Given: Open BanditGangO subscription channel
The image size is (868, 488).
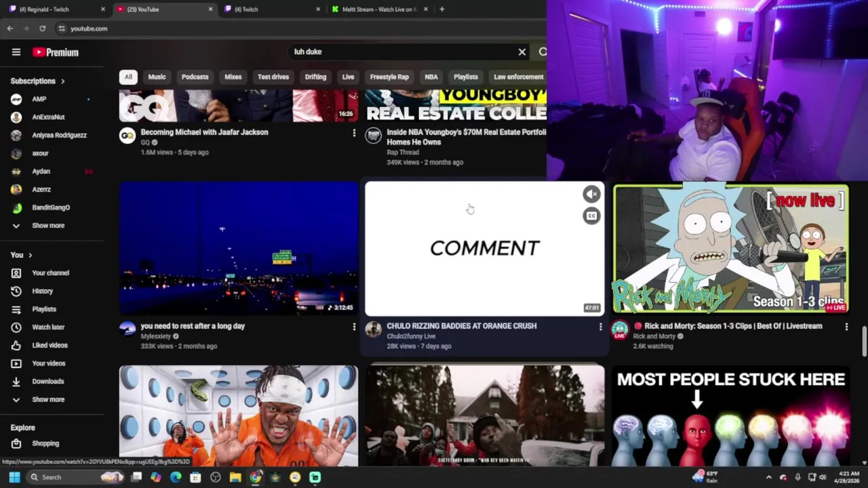Looking at the screenshot, I should tap(51, 207).
